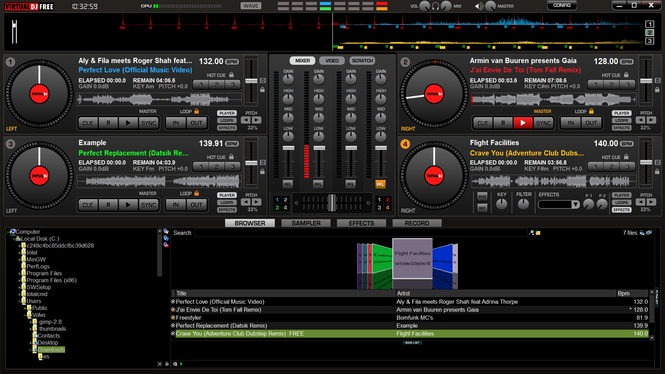This screenshot has width=665, height=374.
Task: Click the headphones icon in the top bar
Action: point(436,6)
